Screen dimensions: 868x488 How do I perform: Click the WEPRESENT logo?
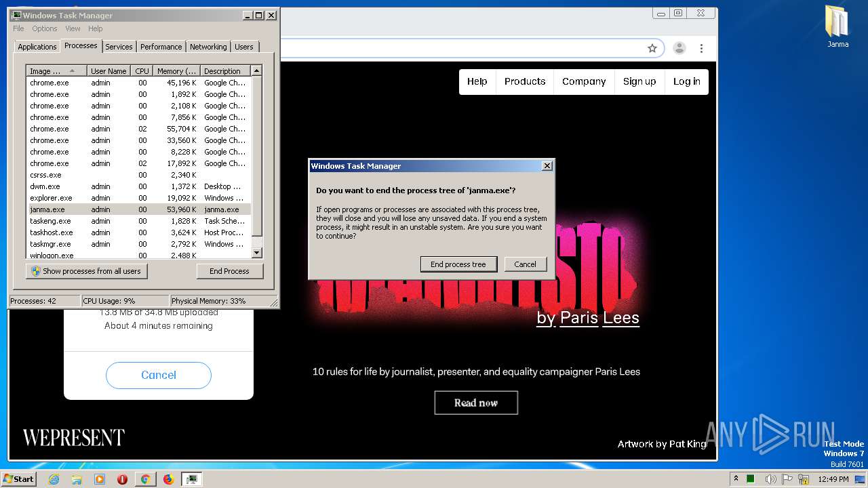click(x=74, y=438)
